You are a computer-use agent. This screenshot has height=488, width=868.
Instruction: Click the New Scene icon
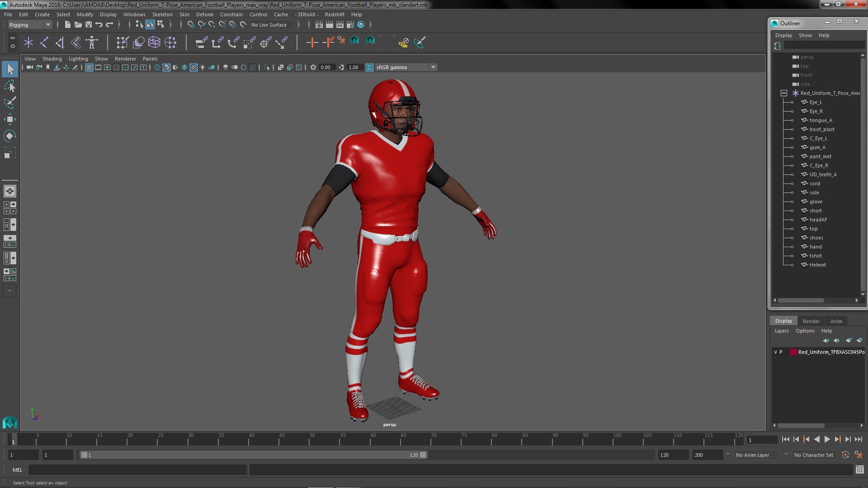(67, 24)
